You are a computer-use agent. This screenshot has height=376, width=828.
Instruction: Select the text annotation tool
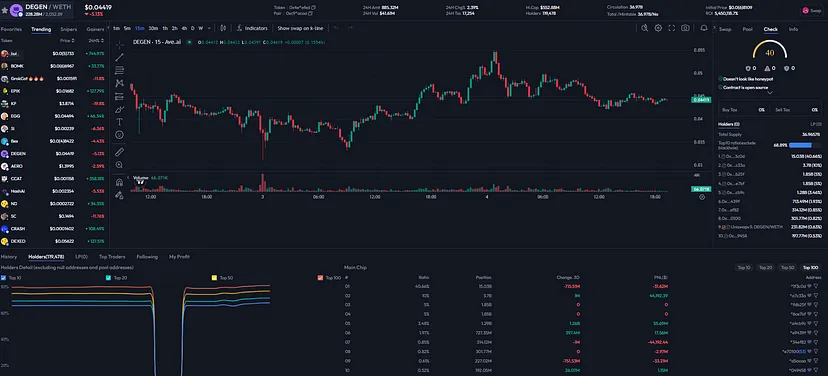[119, 122]
